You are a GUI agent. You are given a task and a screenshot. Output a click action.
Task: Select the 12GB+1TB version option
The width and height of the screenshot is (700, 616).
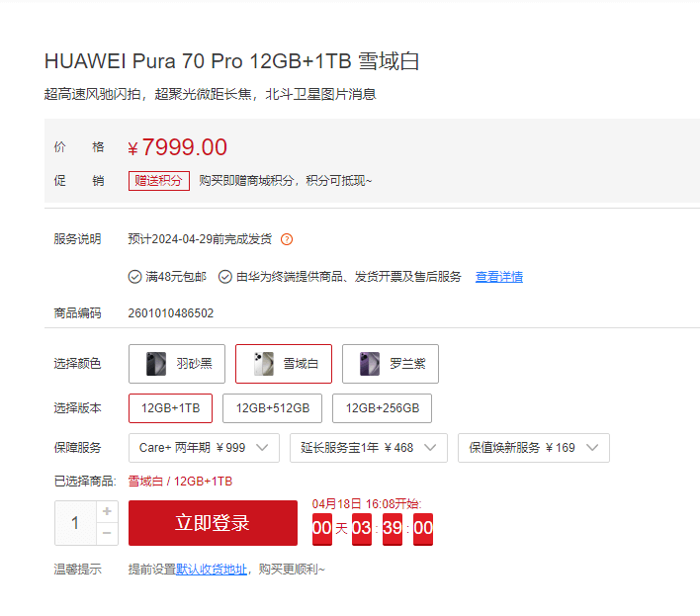click(170, 408)
